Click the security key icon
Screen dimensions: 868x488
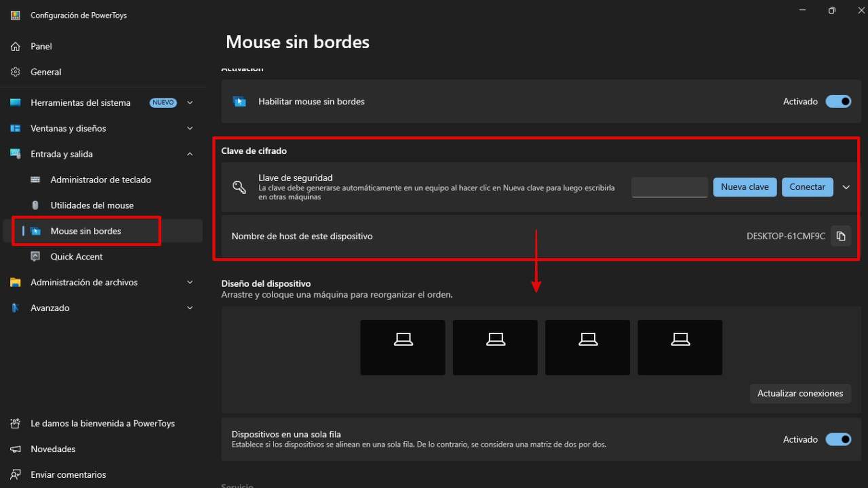(239, 187)
